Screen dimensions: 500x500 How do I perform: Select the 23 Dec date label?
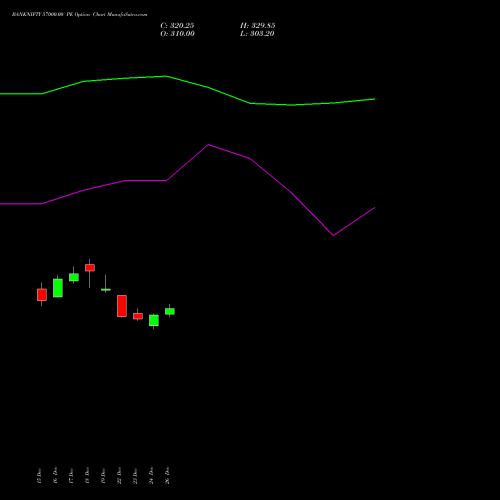[135, 476]
